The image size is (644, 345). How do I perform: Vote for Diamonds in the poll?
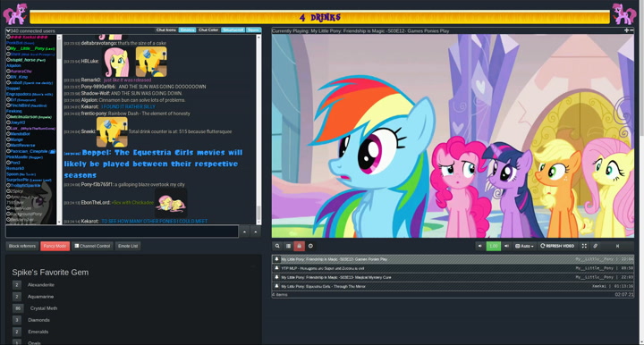[x=17, y=320]
